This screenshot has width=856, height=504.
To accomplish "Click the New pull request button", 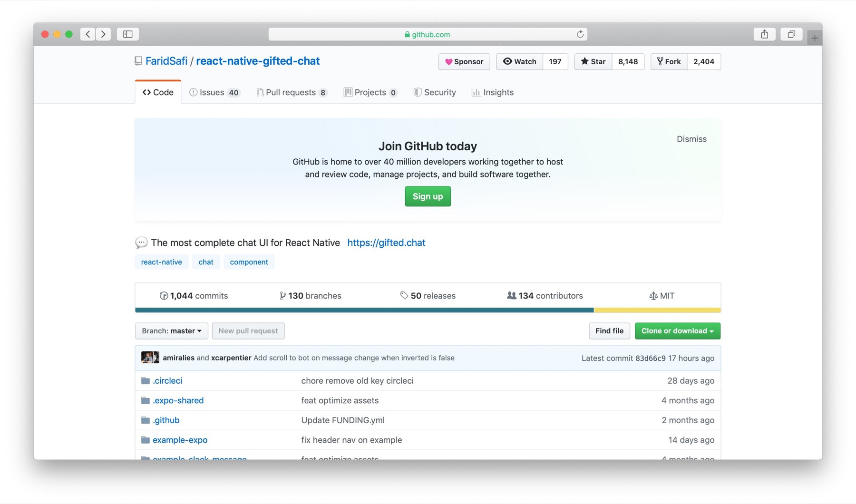I will 248,331.
